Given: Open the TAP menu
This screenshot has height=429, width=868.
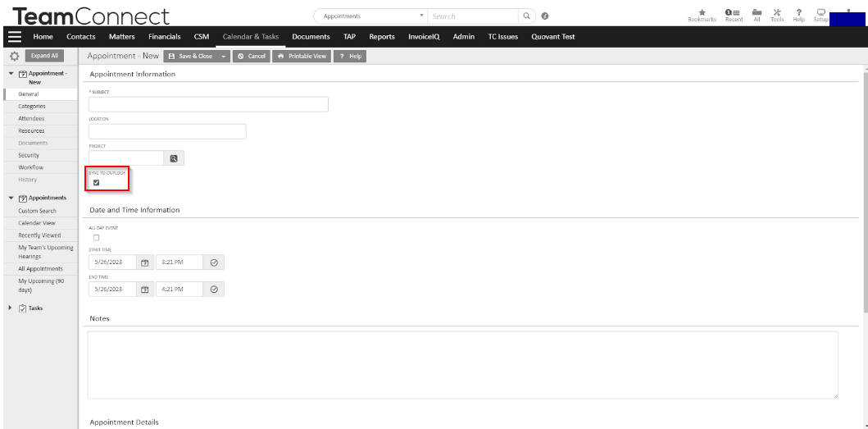Looking at the screenshot, I should [349, 37].
